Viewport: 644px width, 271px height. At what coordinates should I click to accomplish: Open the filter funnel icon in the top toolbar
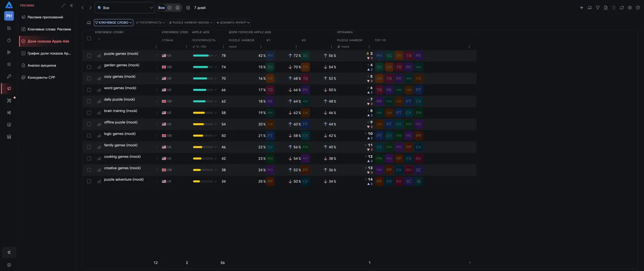pyautogui.click(x=597, y=8)
